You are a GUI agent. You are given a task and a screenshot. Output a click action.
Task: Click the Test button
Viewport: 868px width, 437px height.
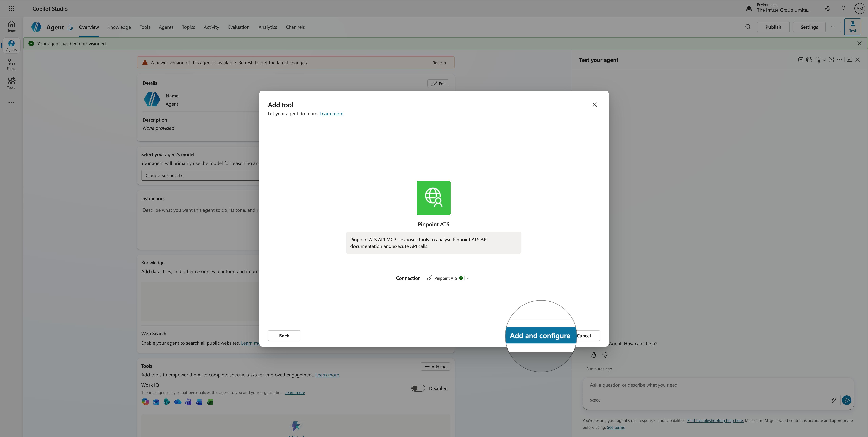click(x=853, y=27)
